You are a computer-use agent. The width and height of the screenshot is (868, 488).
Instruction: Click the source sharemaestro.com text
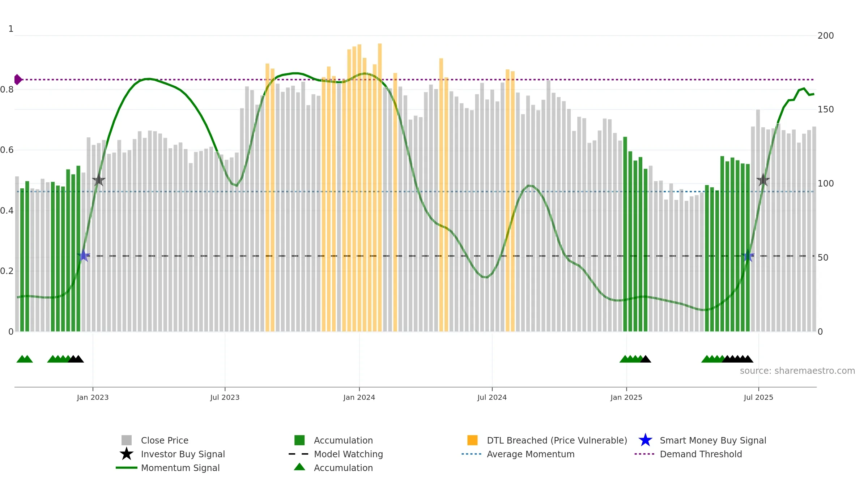797,371
